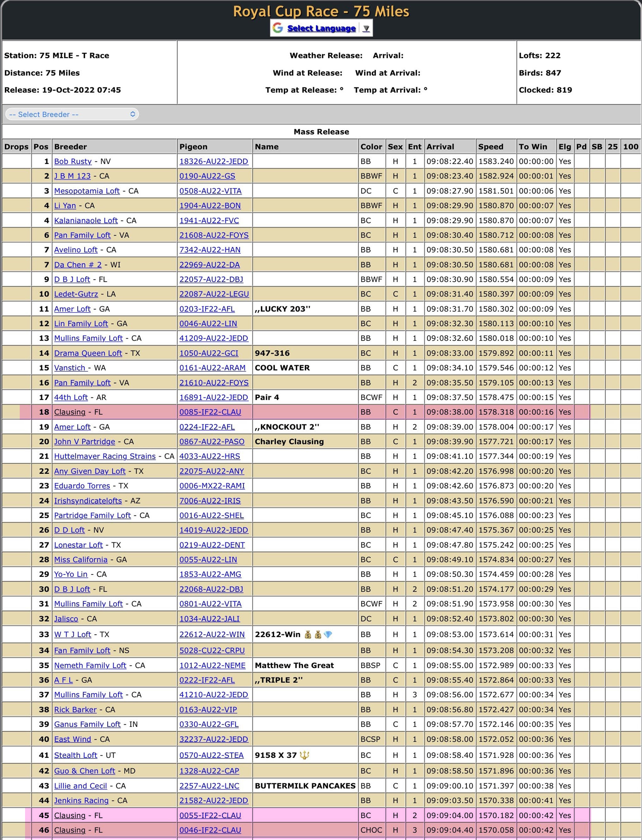This screenshot has width=642, height=840.
Task: Open breeder link Jenkins Racing
Action: pos(82,801)
